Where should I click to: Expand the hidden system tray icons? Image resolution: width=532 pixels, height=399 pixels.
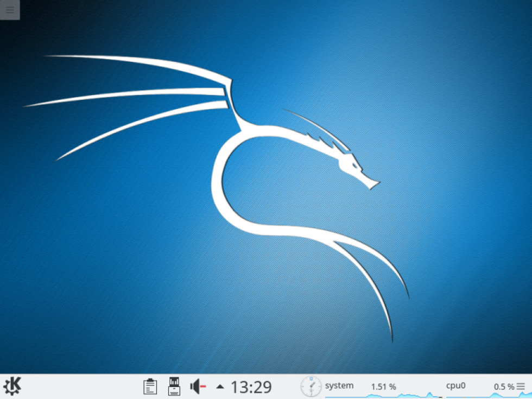[219, 386]
